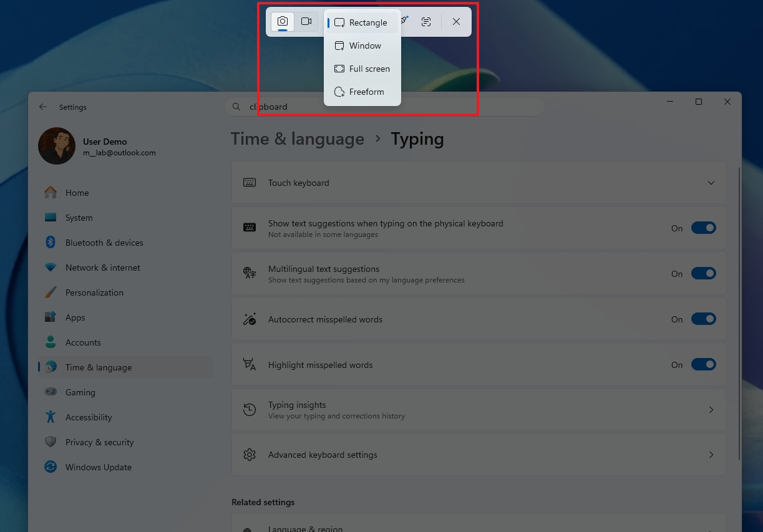The image size is (763, 532).
Task: Select Gaming in the sidebar
Action: click(80, 392)
